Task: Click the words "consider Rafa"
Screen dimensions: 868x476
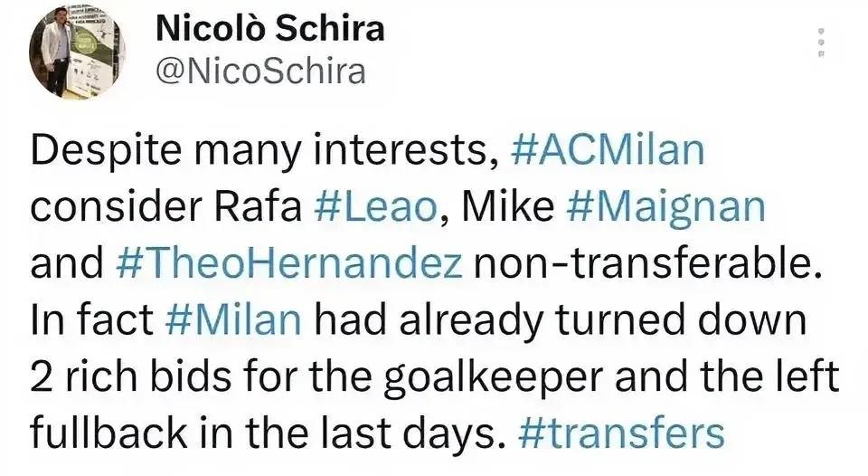Action: [166, 206]
